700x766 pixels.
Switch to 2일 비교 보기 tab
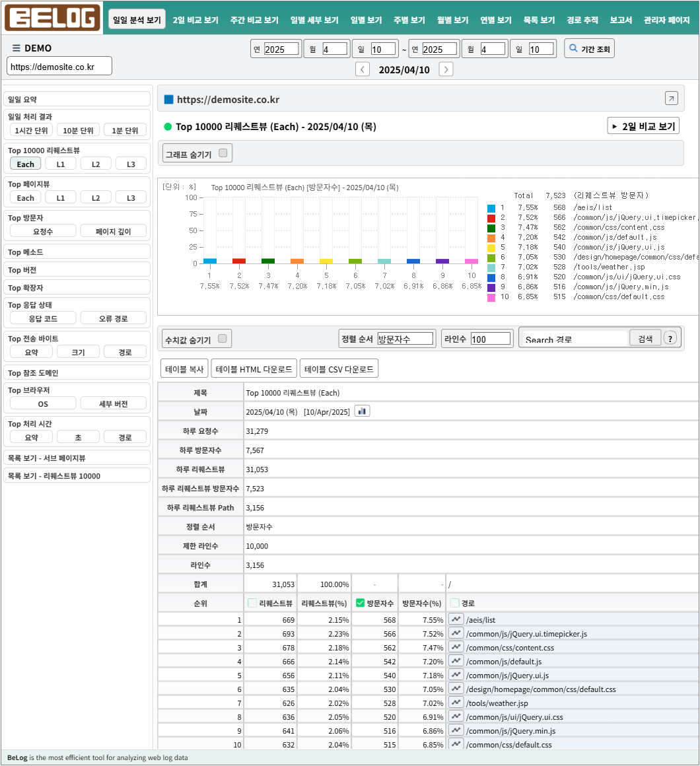click(x=195, y=20)
